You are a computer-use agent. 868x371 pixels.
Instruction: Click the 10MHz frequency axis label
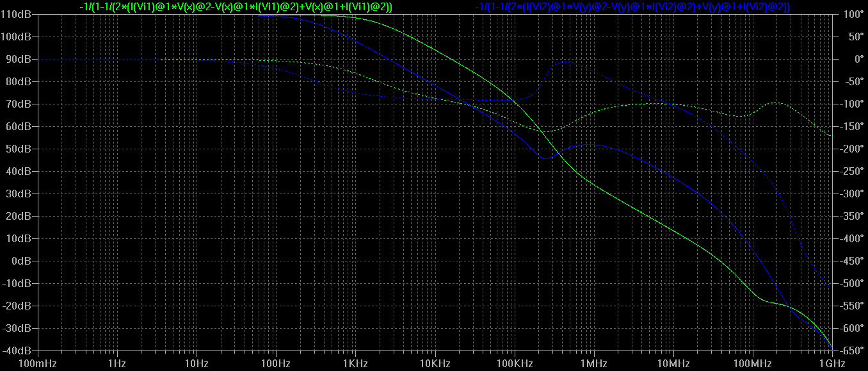point(673,364)
